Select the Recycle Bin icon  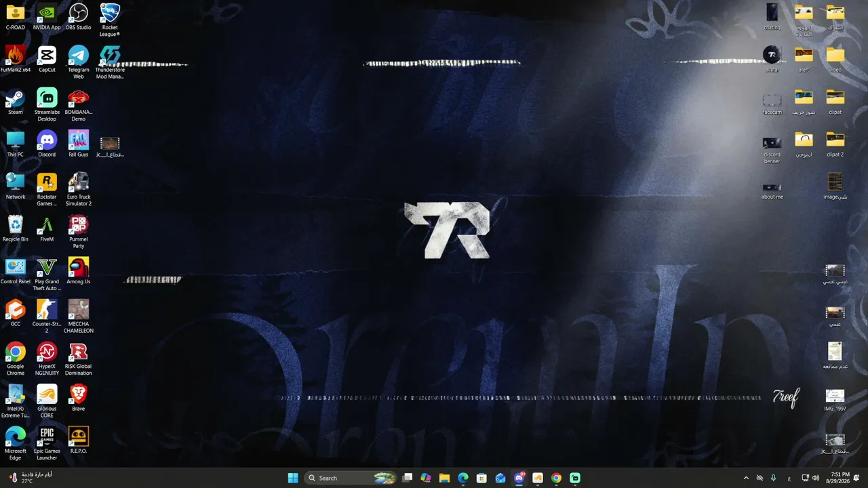coord(16,228)
